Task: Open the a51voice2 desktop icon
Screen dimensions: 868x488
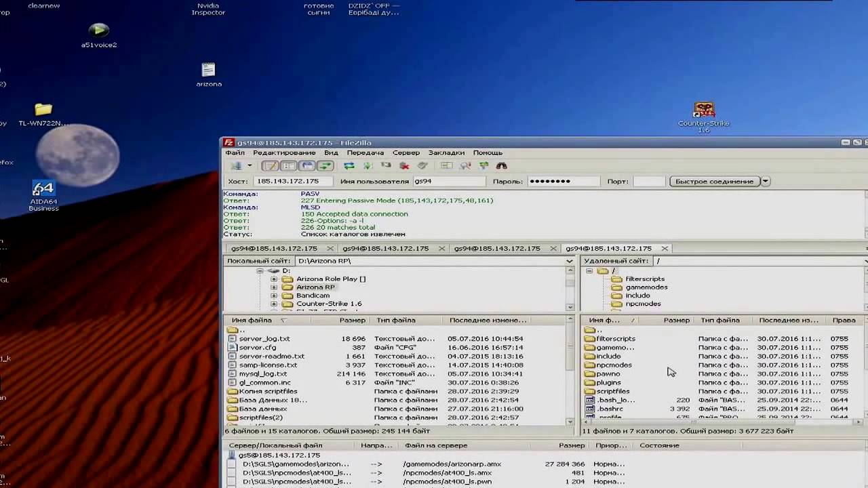Action: [x=99, y=35]
